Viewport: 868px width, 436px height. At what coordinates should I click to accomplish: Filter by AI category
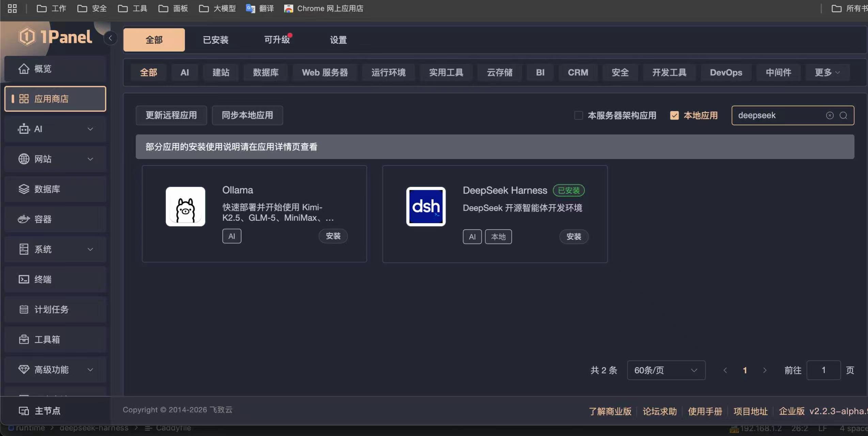coord(185,73)
